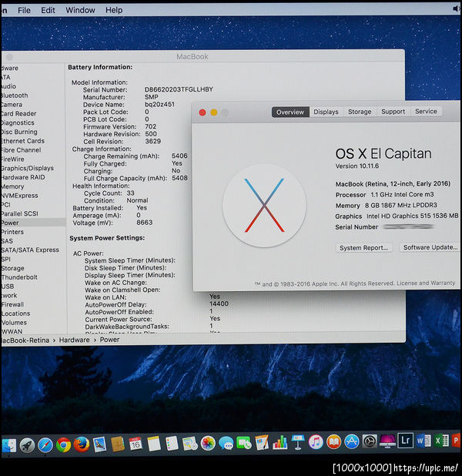
Task: Select Camera in the sidebar
Action: tap(12, 105)
